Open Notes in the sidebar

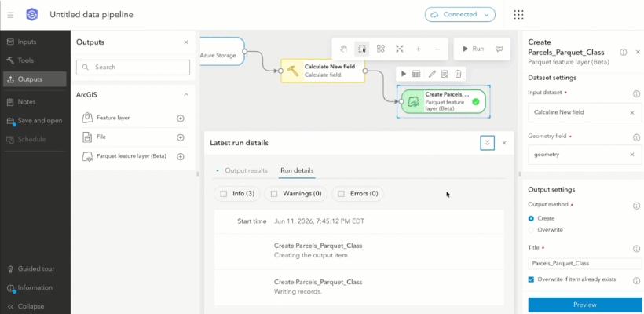[x=35, y=102]
